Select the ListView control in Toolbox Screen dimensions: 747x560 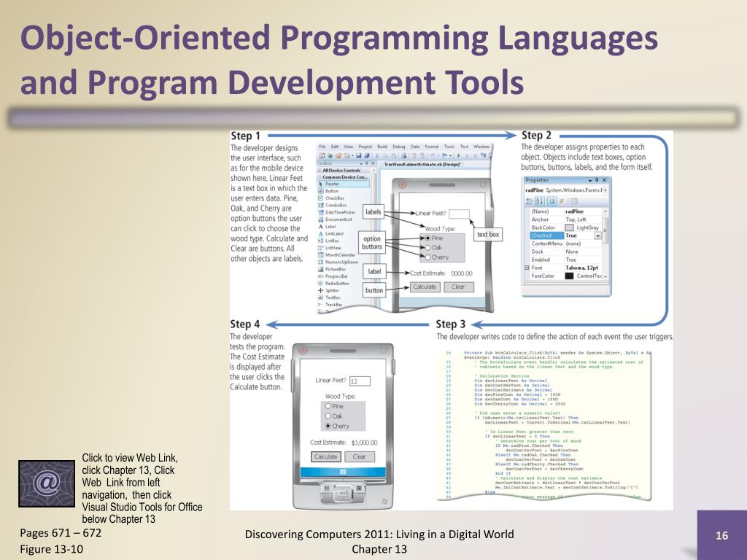[329, 248]
